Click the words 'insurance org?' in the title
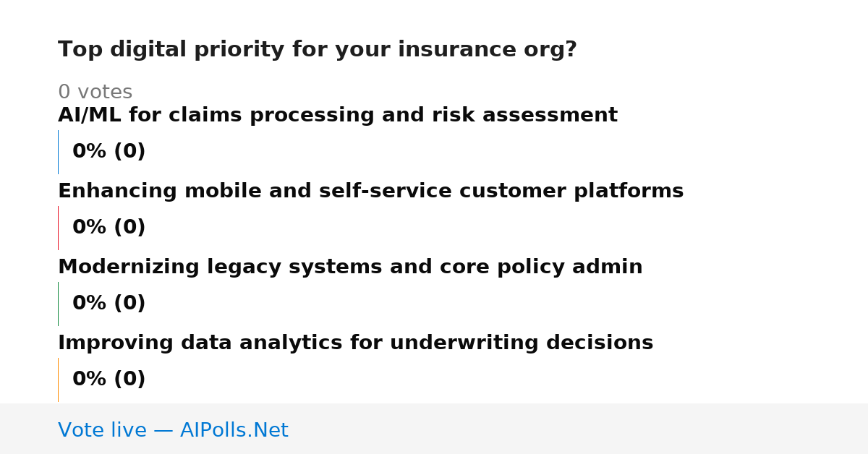868x454 pixels. click(x=488, y=50)
